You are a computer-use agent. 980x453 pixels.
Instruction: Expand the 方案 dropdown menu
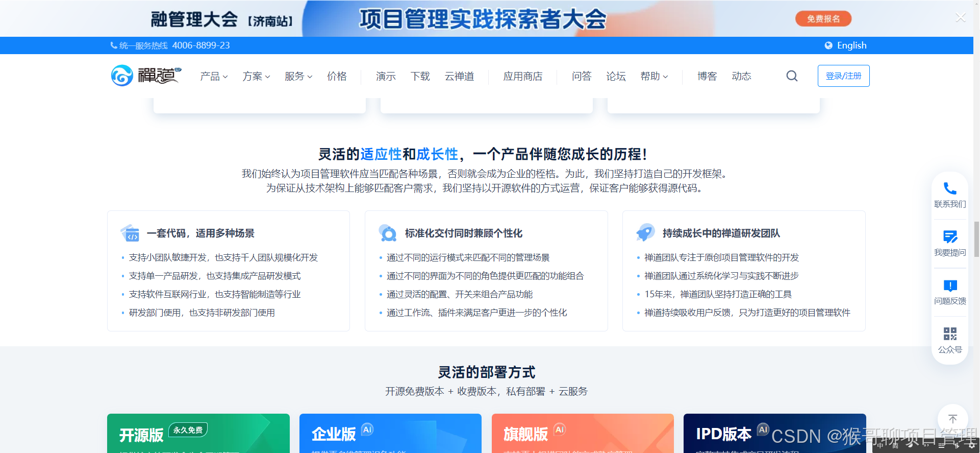(256, 76)
